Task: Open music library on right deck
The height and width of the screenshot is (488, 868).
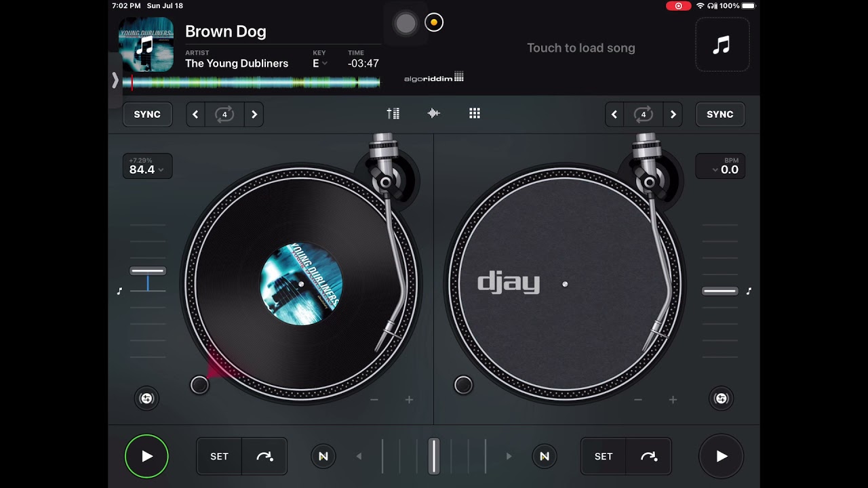Action: point(722,45)
